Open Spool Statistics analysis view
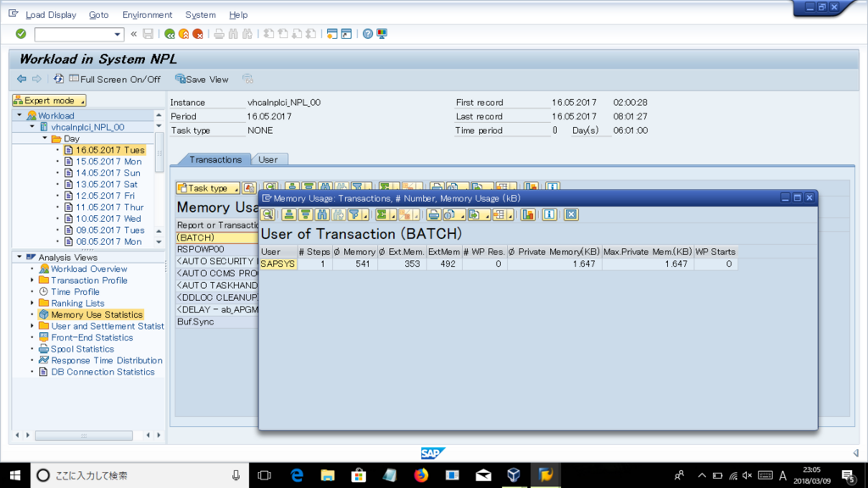The height and width of the screenshot is (488, 868). (82, 349)
